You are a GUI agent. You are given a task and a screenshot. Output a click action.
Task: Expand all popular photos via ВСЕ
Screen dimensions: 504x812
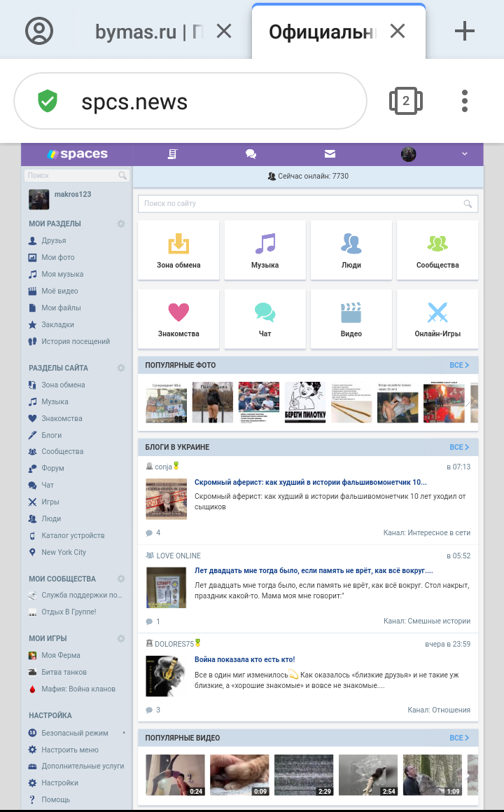pyautogui.click(x=459, y=366)
